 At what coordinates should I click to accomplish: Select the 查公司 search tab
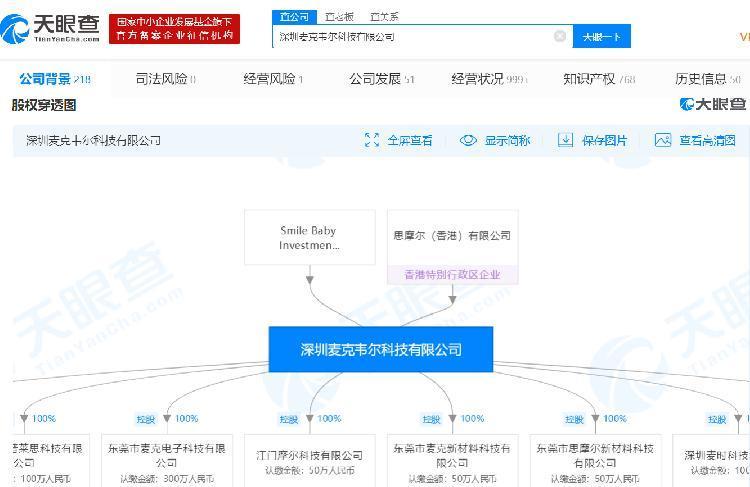click(x=293, y=17)
